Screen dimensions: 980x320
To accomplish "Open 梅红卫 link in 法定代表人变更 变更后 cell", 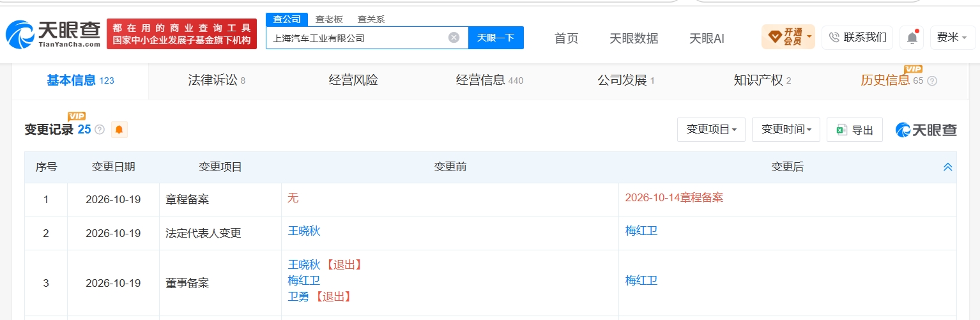I will tap(641, 231).
